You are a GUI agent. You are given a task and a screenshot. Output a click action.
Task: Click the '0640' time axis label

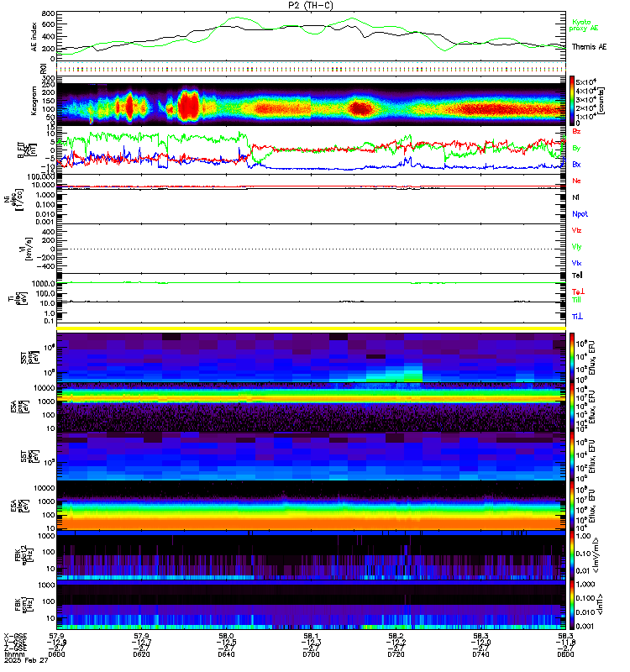click(x=226, y=654)
